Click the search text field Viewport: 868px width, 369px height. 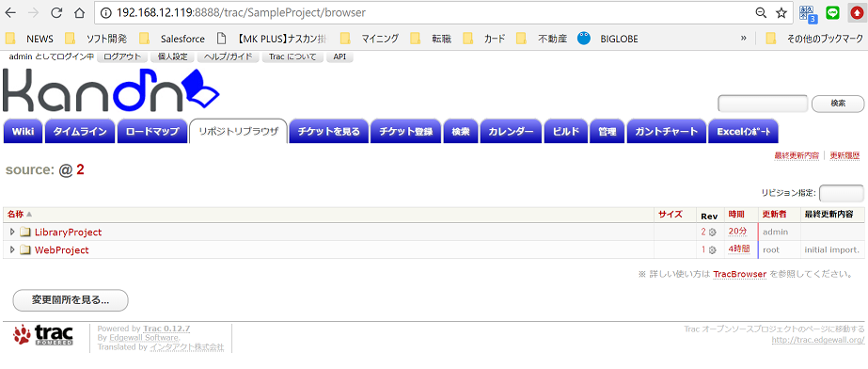(x=763, y=103)
